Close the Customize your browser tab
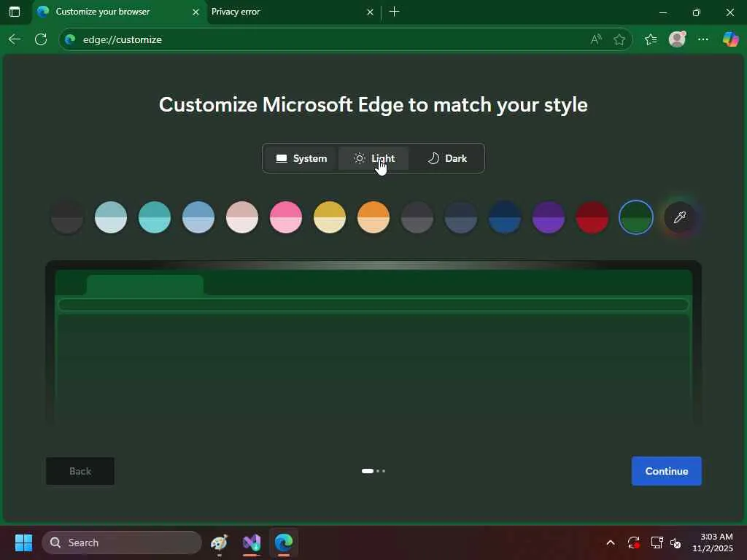 196,12
